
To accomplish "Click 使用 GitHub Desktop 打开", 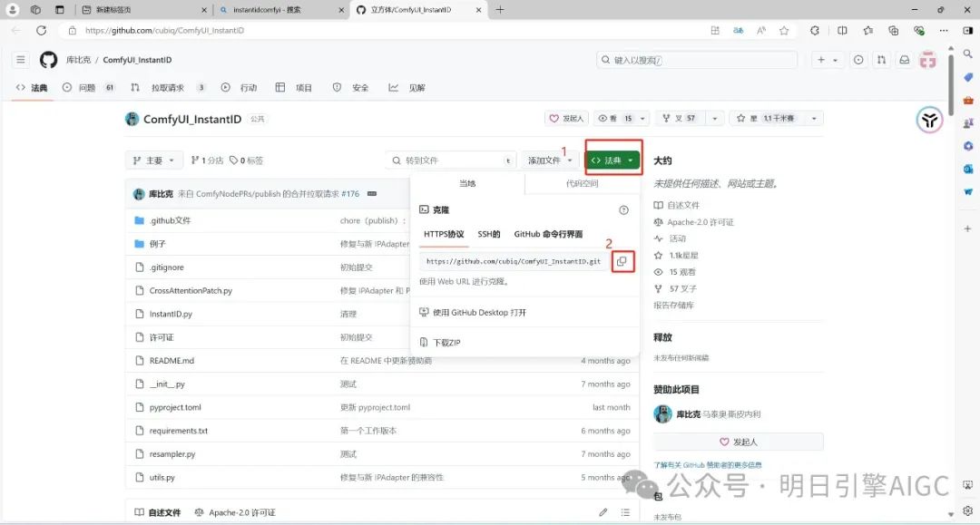I will (473, 312).
